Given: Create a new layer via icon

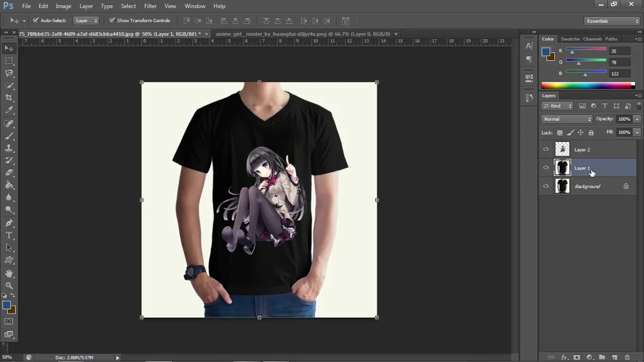Looking at the screenshot, I should pyautogui.click(x=614, y=357).
